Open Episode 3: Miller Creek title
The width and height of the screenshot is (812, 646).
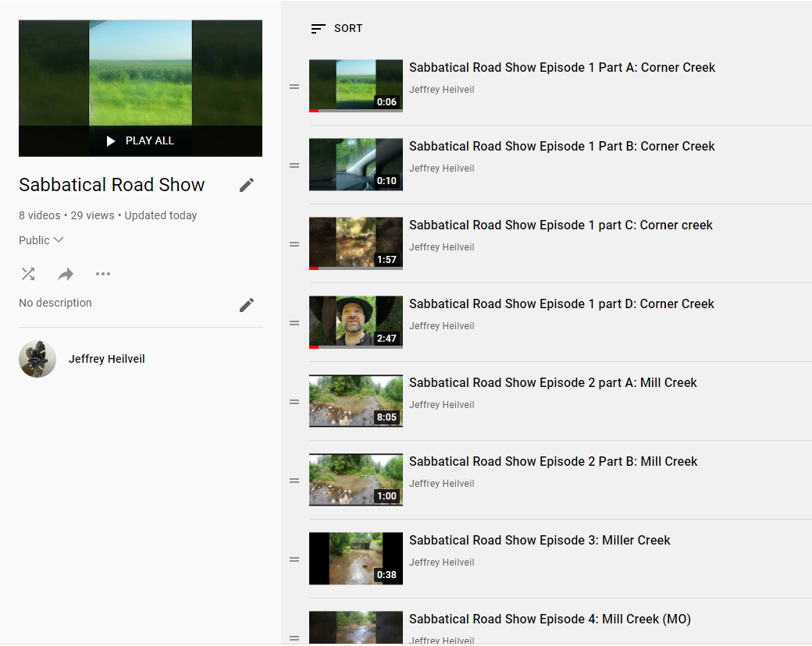click(540, 541)
